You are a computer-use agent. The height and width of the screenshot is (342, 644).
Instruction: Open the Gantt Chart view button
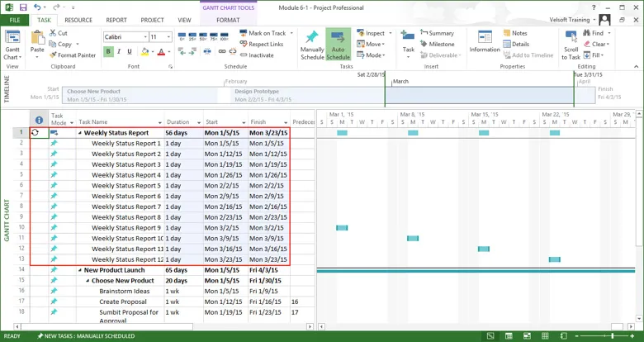[x=12, y=45]
